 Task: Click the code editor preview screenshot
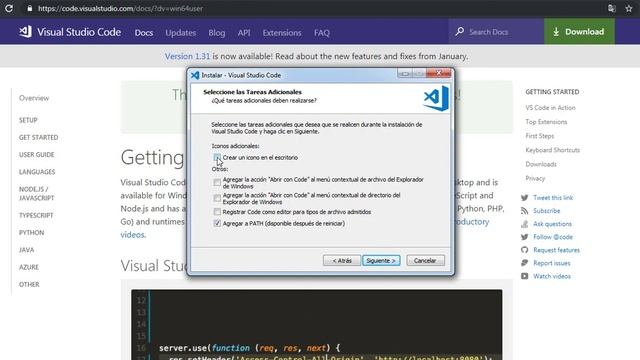pos(316,325)
